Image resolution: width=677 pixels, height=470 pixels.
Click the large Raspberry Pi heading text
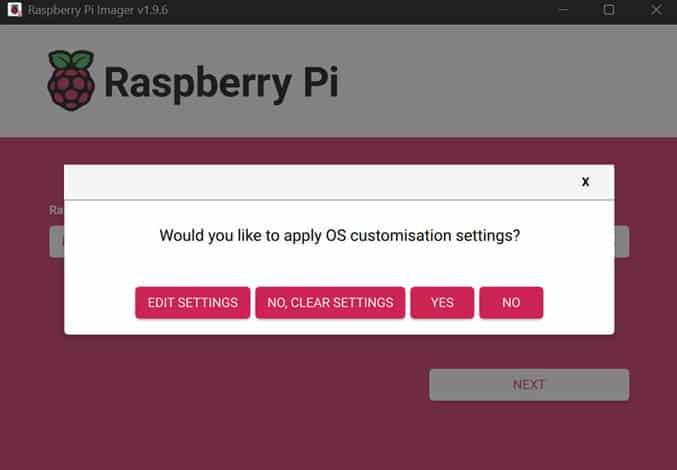coord(220,82)
